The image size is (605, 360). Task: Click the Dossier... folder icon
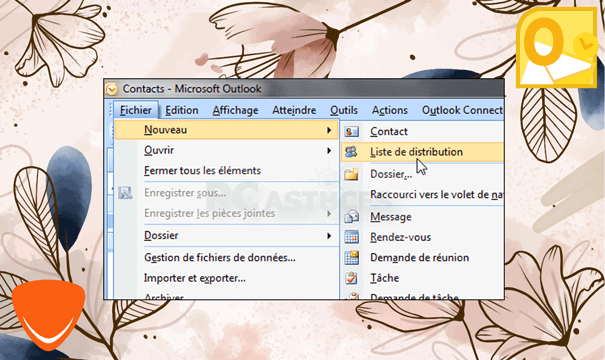[x=352, y=174]
